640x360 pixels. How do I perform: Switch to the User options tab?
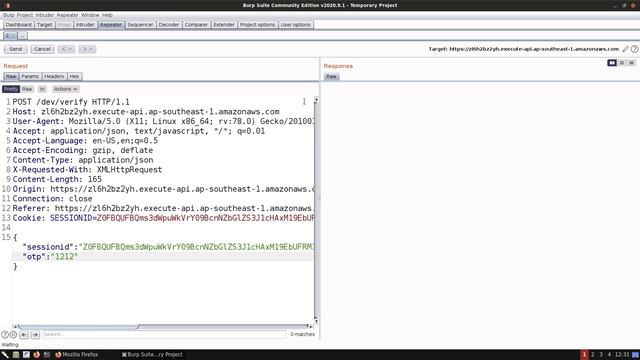pos(296,25)
